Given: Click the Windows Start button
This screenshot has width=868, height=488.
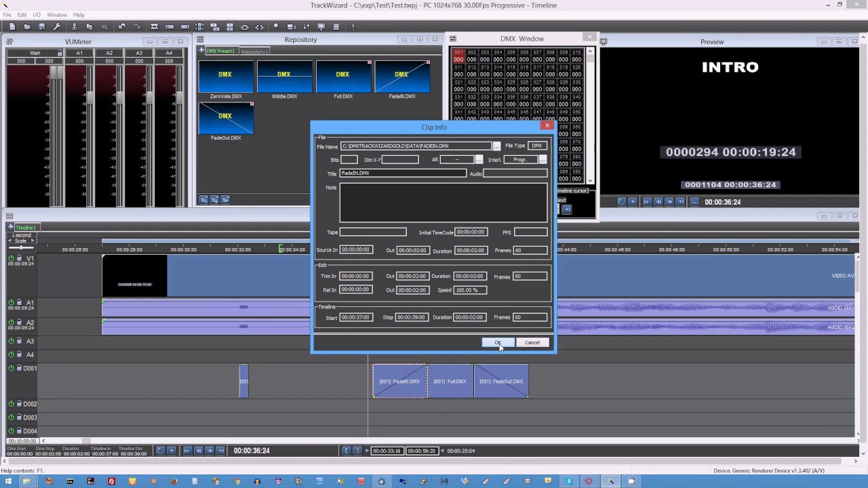Looking at the screenshot, I should (x=9, y=481).
